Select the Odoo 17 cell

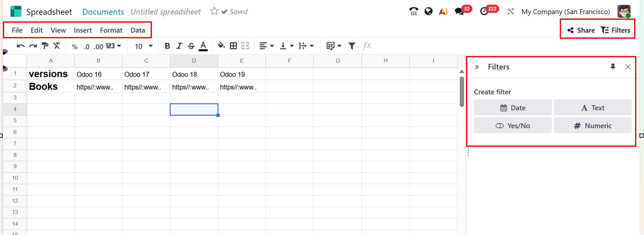146,74
